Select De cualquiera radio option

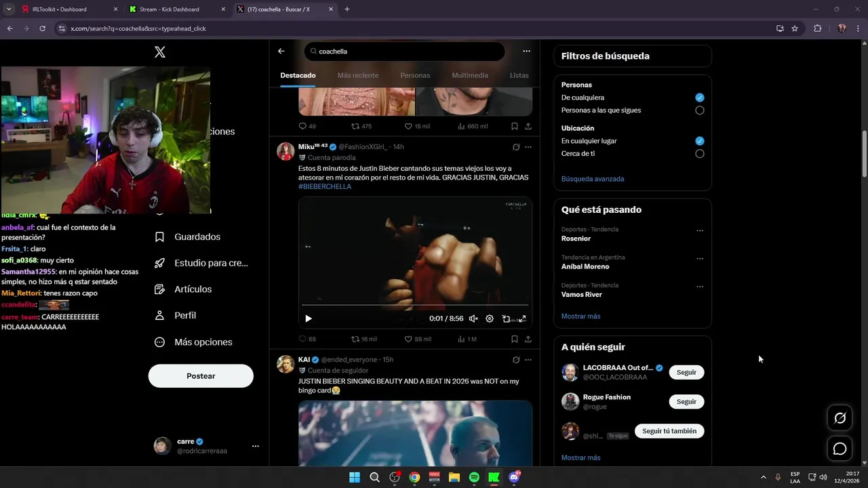700,98
